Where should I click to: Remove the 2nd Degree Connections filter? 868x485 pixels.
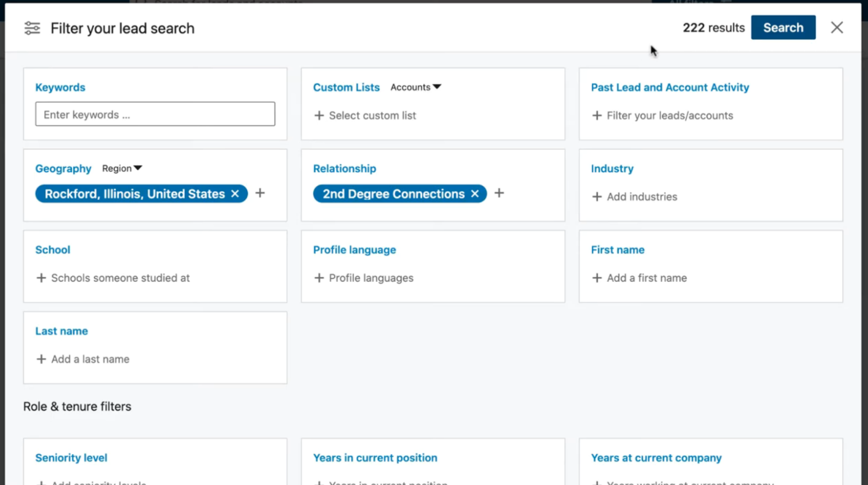[475, 194]
